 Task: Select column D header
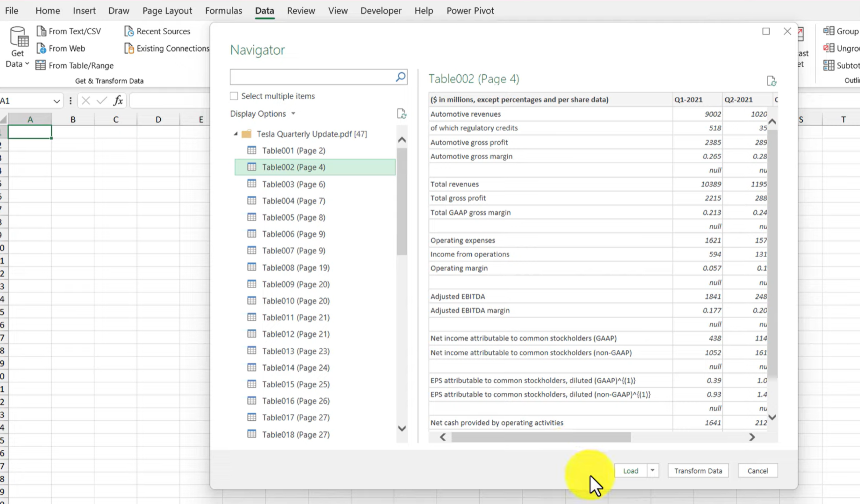pyautogui.click(x=158, y=119)
